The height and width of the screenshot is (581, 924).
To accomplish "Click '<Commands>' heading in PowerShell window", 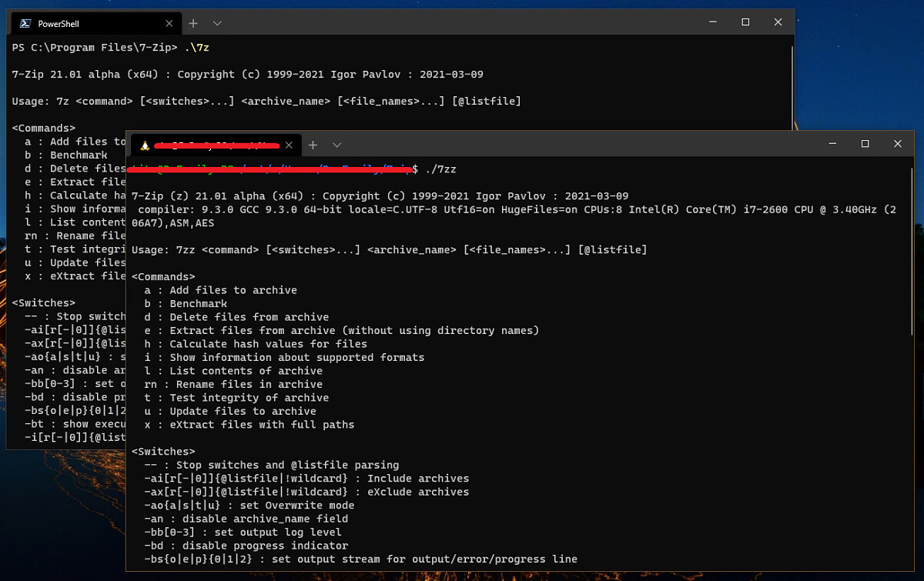I will coord(44,129).
